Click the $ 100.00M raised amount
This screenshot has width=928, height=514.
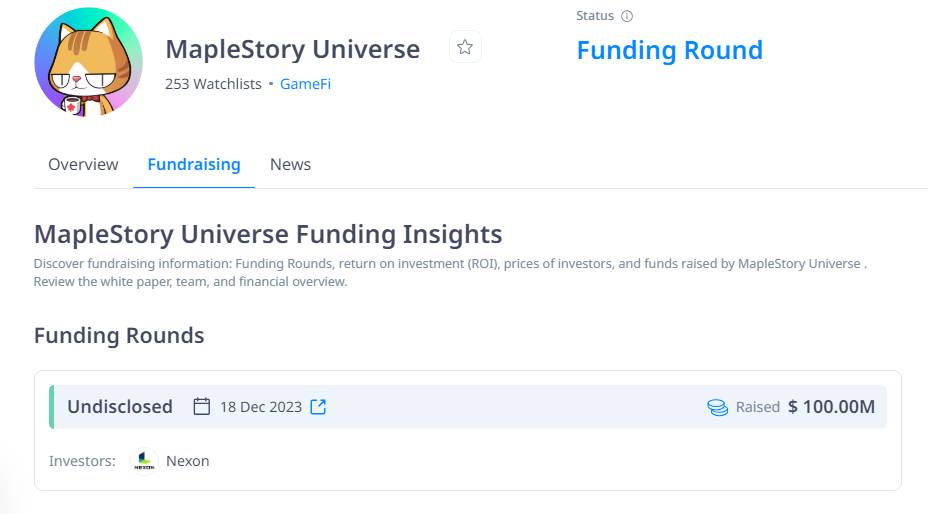831,407
